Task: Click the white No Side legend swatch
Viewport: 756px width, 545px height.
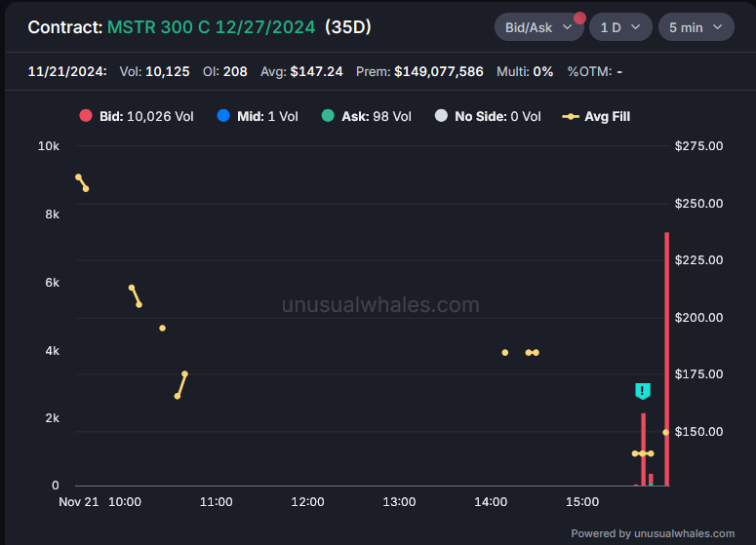Action: [x=441, y=116]
